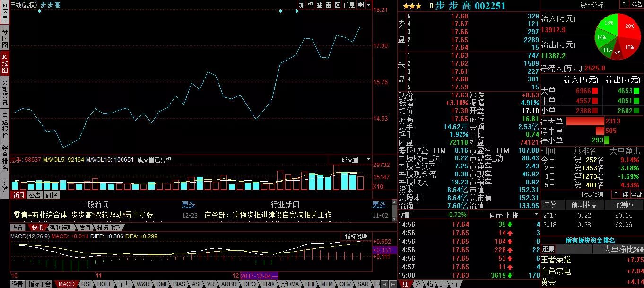Switch to the TRIX indicator tab
The width and height of the screenshot is (644, 288).
268,284
